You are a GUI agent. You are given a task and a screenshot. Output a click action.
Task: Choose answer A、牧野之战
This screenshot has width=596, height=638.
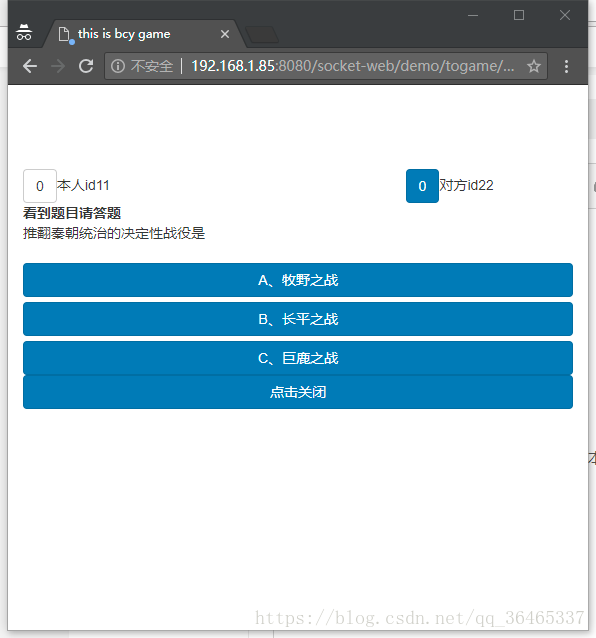click(298, 280)
